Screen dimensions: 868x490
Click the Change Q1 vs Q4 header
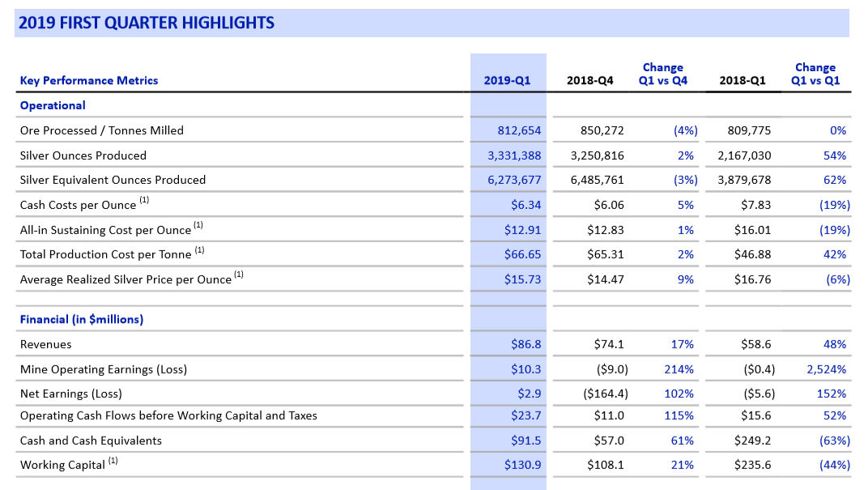[662, 74]
